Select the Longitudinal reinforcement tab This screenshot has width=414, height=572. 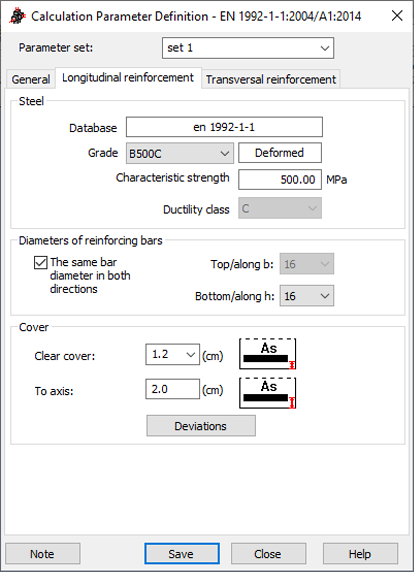click(x=128, y=78)
